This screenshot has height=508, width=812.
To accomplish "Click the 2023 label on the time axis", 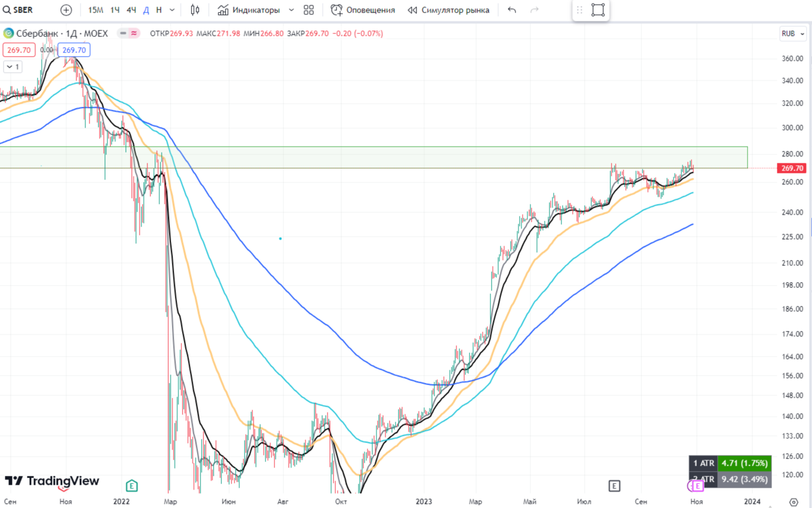I will (424, 502).
